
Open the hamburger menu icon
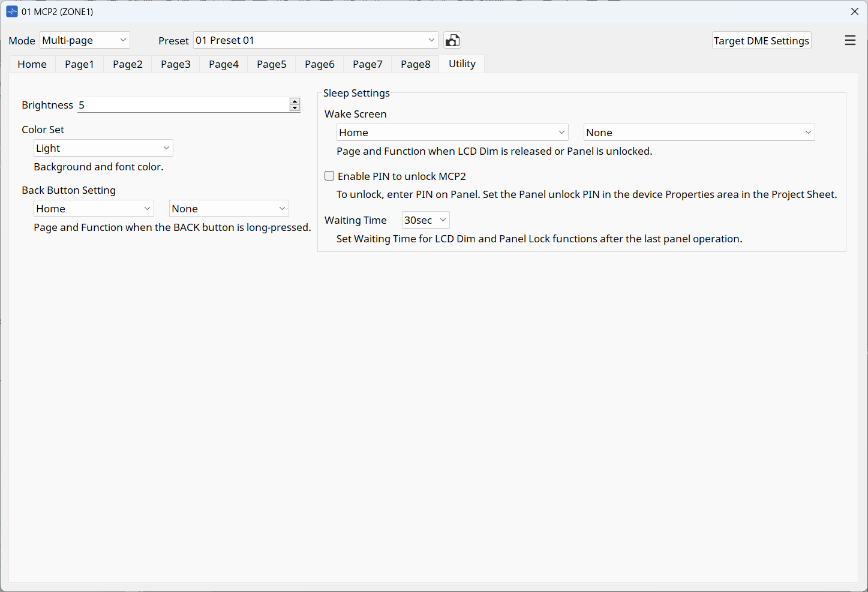(x=850, y=40)
